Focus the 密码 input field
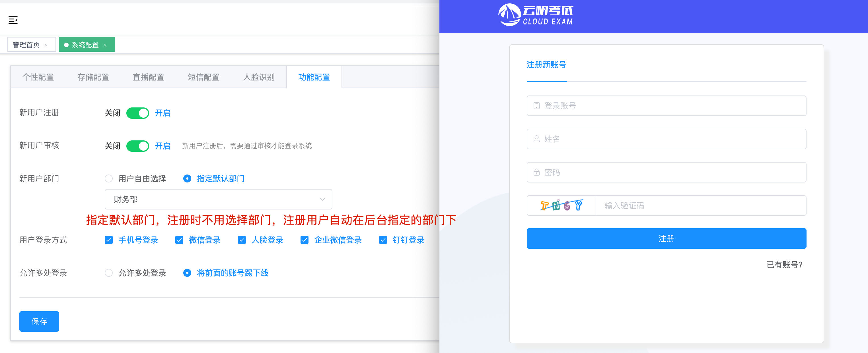 point(667,172)
